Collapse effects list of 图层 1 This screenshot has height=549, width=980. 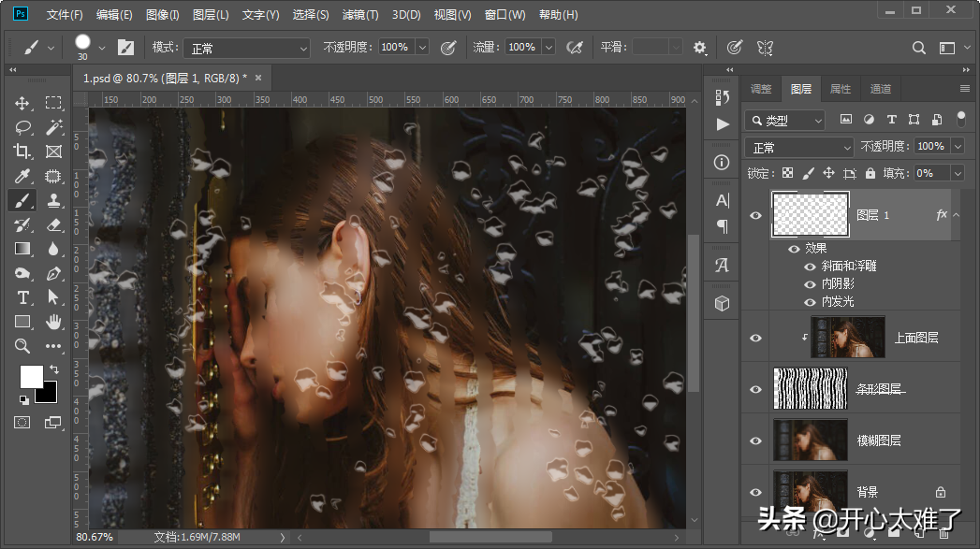[x=957, y=215]
